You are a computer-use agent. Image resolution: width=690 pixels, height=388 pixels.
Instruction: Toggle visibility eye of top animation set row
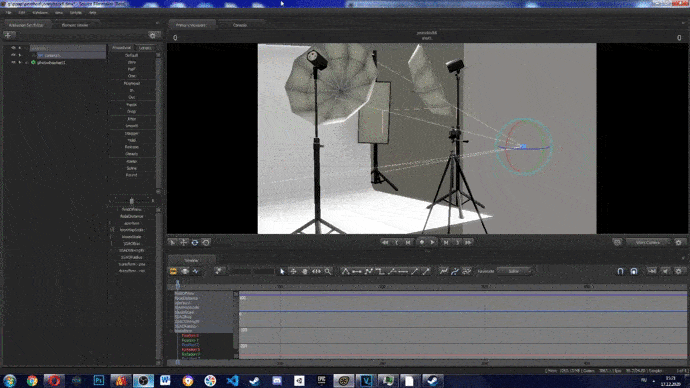pyautogui.click(x=14, y=48)
